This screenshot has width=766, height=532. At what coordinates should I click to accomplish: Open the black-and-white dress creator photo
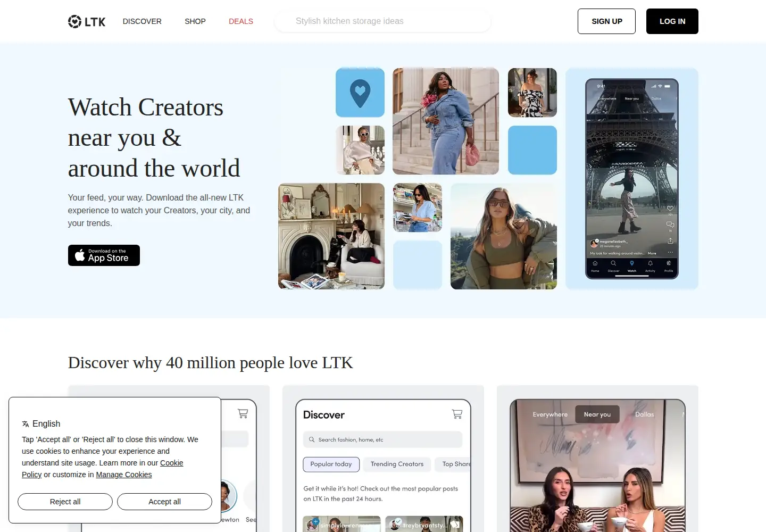pyautogui.click(x=532, y=93)
